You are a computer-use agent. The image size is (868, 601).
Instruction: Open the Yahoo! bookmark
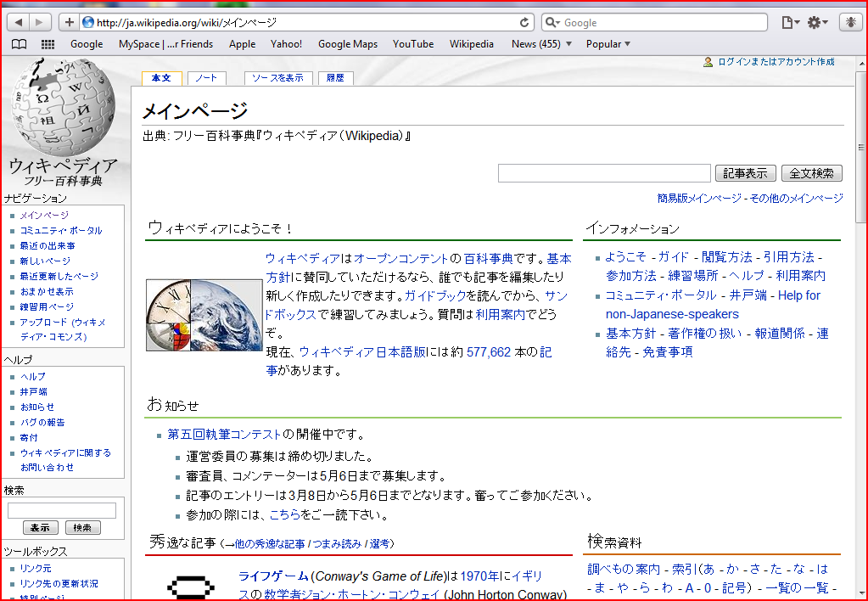(286, 44)
